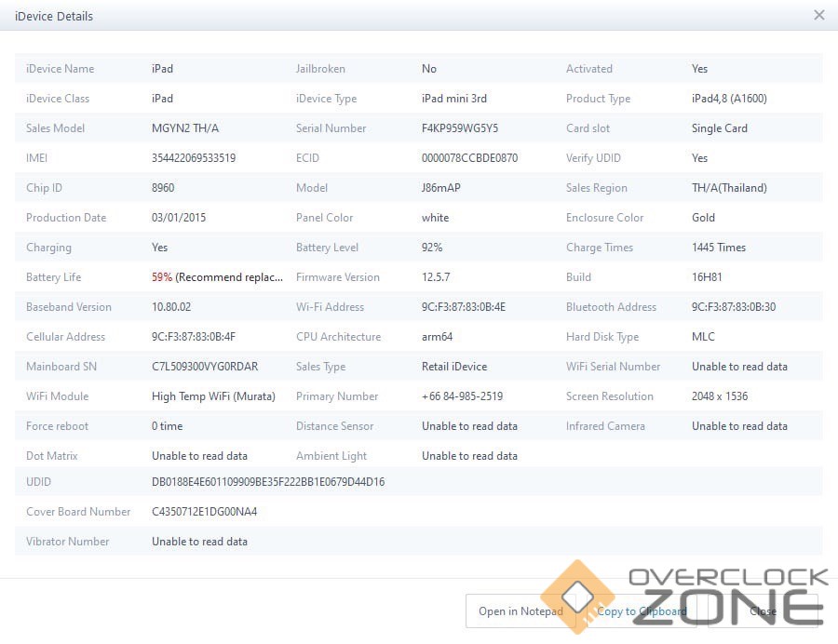Click Copy to Clipboard button
838x644 pixels.
[x=642, y=610]
